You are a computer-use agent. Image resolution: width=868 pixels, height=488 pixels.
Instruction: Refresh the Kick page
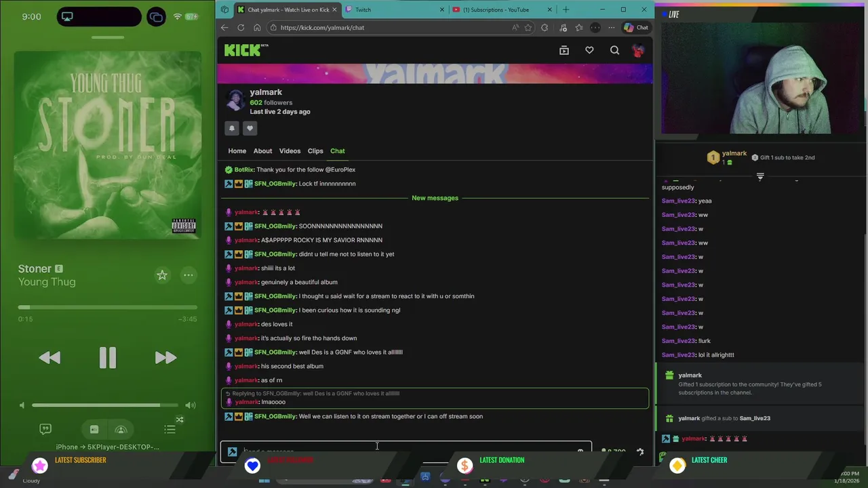pos(241,28)
